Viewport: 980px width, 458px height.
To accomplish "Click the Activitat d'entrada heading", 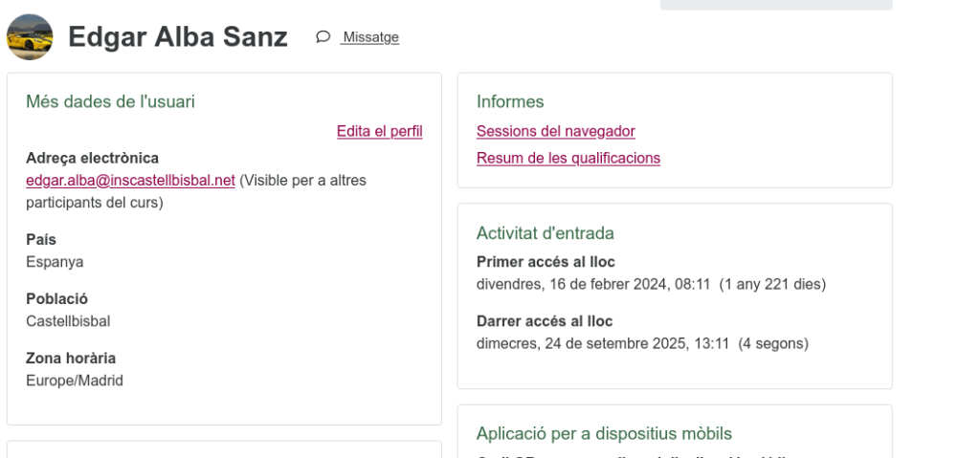I will (x=545, y=233).
